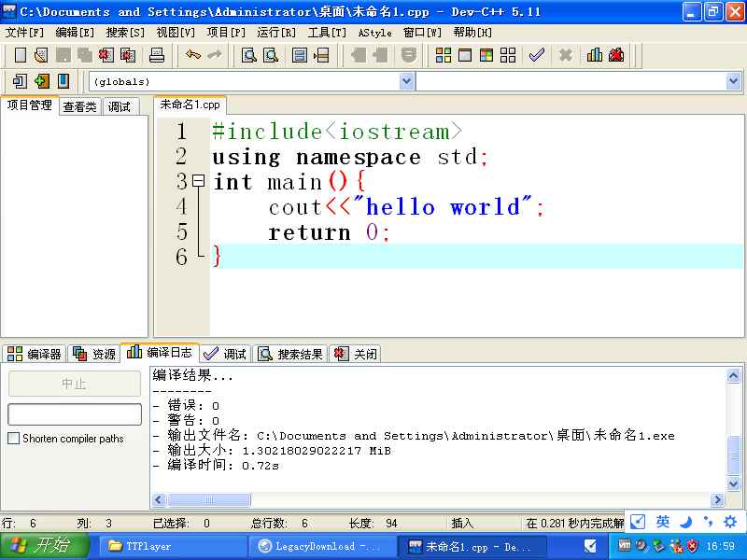Image resolution: width=747 pixels, height=560 pixels.
Task: Click the Compile icon with four colored squares
Action: [x=444, y=56]
